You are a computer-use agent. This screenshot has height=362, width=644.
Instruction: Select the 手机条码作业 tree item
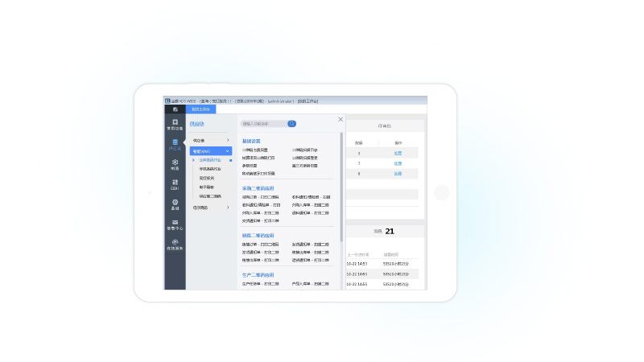pos(210,169)
